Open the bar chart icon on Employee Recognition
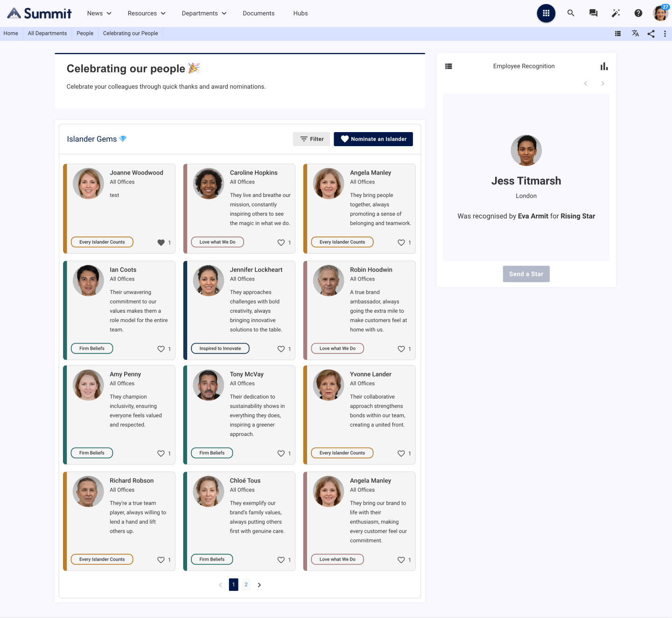 point(604,66)
